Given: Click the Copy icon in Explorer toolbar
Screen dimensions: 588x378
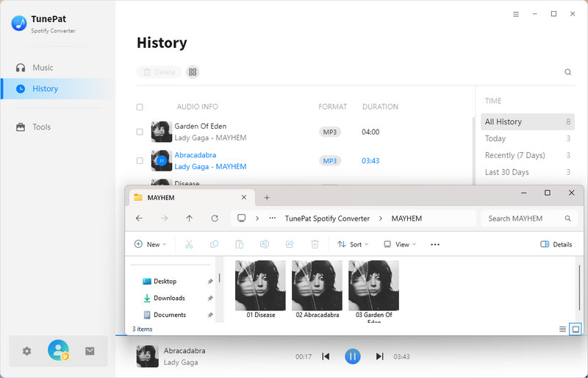Looking at the screenshot, I should 214,244.
